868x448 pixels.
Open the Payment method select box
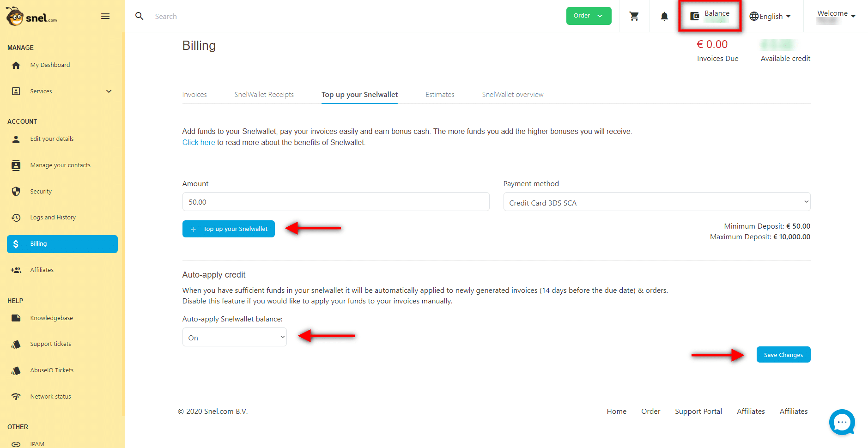[x=656, y=202]
